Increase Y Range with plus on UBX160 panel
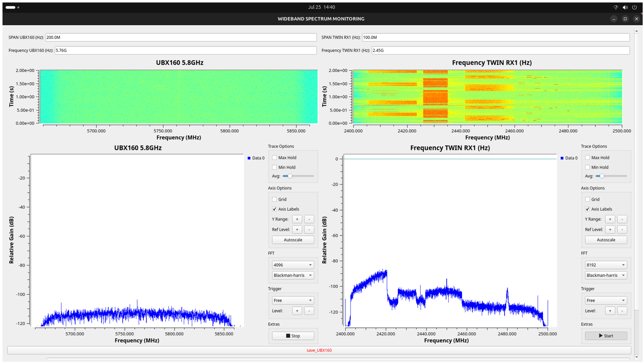 tap(297, 219)
